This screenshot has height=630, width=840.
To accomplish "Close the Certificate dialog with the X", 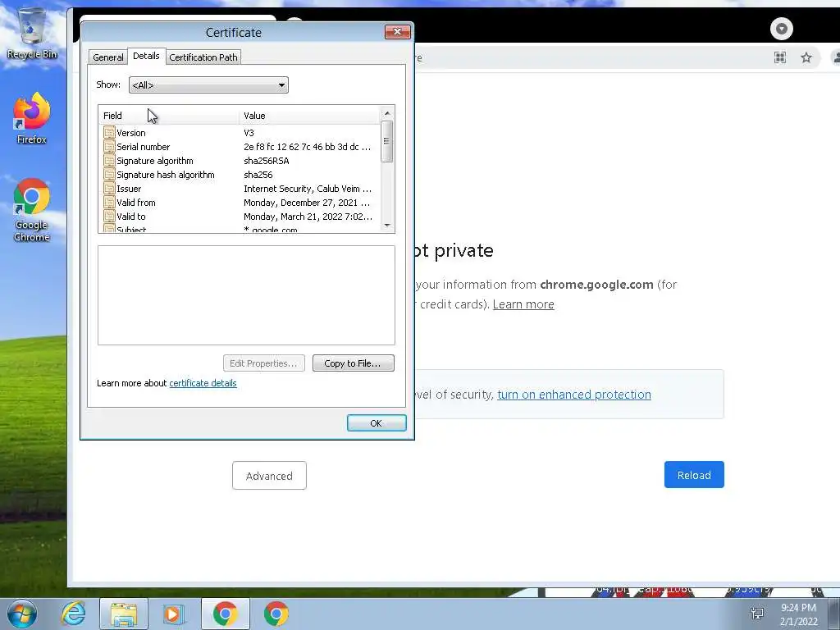I will [x=398, y=32].
